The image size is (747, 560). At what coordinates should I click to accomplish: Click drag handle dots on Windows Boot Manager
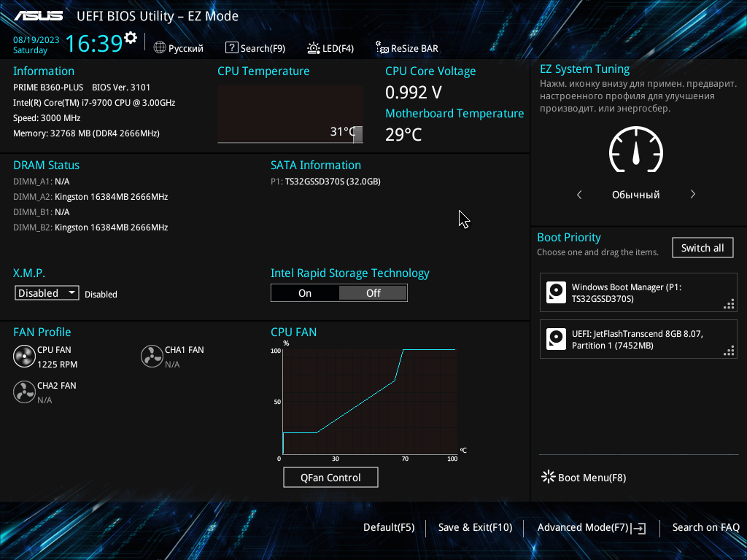coord(729,304)
